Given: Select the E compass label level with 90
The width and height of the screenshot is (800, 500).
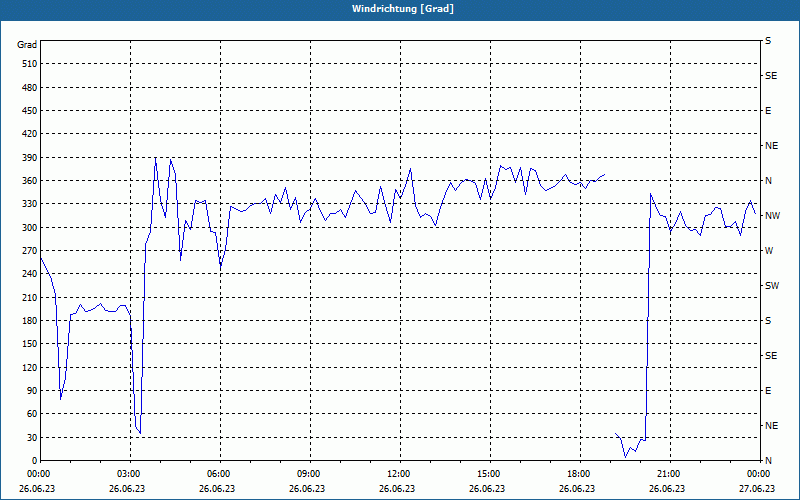Looking at the screenshot, I should point(768,391).
